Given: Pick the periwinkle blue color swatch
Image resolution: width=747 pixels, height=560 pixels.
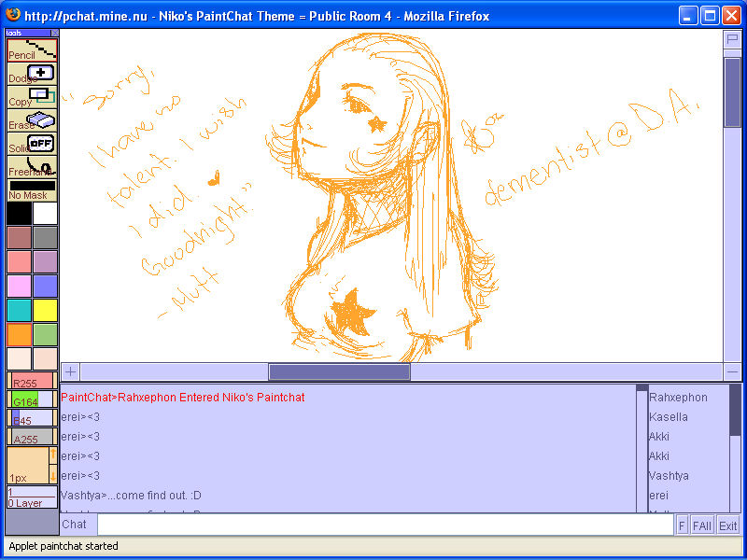Looking at the screenshot, I should coord(45,287).
